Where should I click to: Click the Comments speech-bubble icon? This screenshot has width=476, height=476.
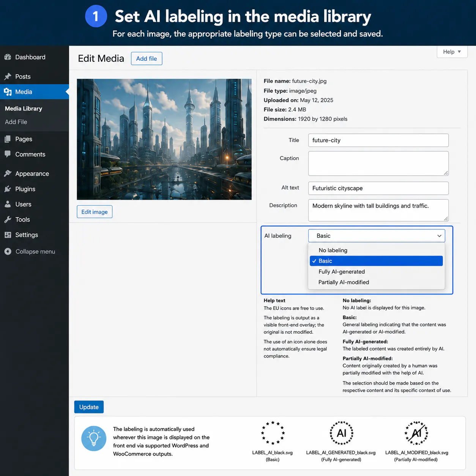8,154
